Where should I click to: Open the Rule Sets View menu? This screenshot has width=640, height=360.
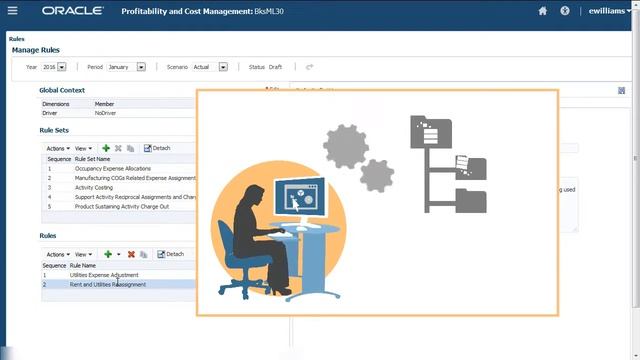(x=83, y=149)
